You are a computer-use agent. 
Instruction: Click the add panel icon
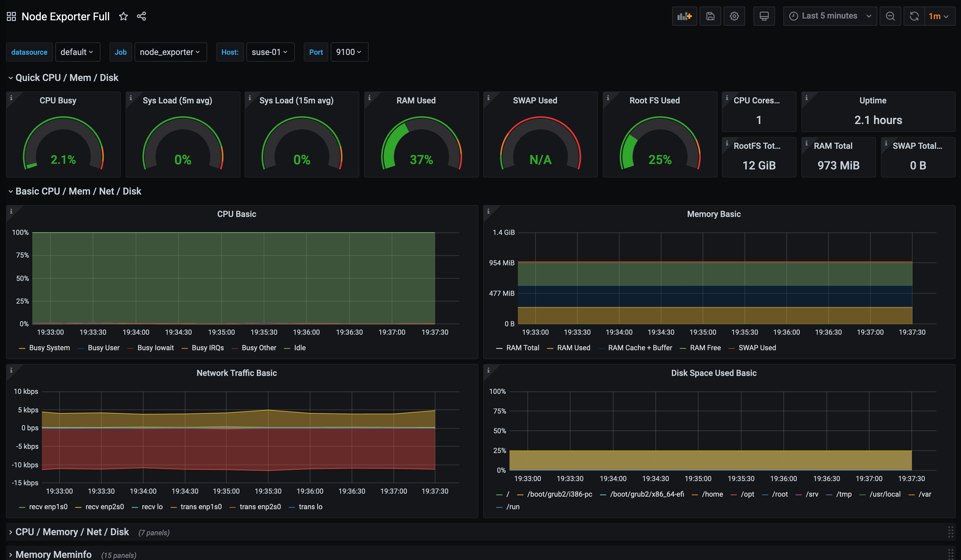point(684,16)
